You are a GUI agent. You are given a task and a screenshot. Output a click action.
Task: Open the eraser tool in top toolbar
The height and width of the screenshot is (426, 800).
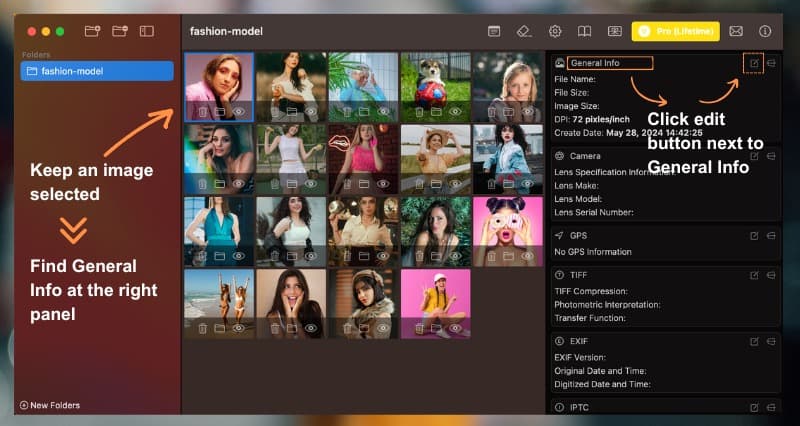(524, 32)
